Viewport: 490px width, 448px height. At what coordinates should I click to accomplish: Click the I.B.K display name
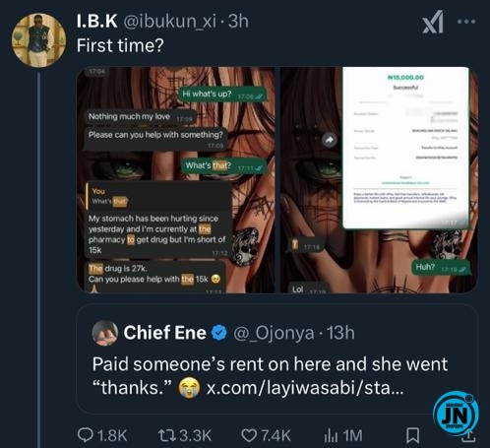tap(97, 22)
